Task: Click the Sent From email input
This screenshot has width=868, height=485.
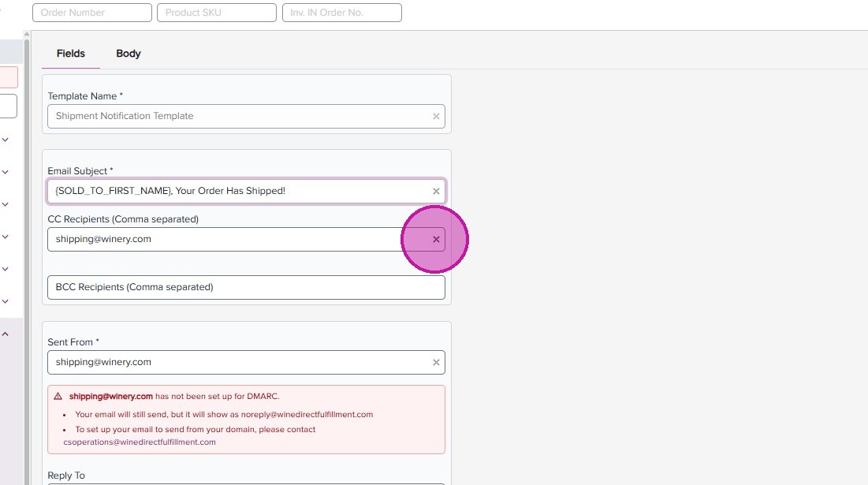Action: pos(237,363)
